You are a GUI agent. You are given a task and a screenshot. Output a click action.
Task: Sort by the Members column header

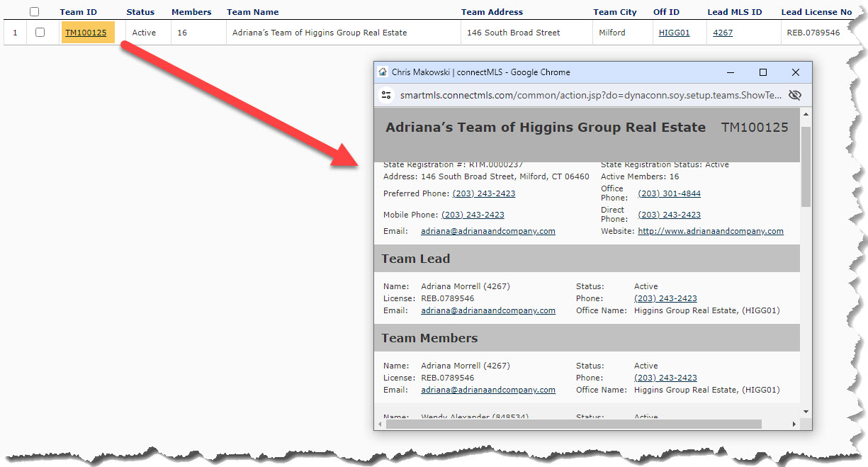[191, 12]
